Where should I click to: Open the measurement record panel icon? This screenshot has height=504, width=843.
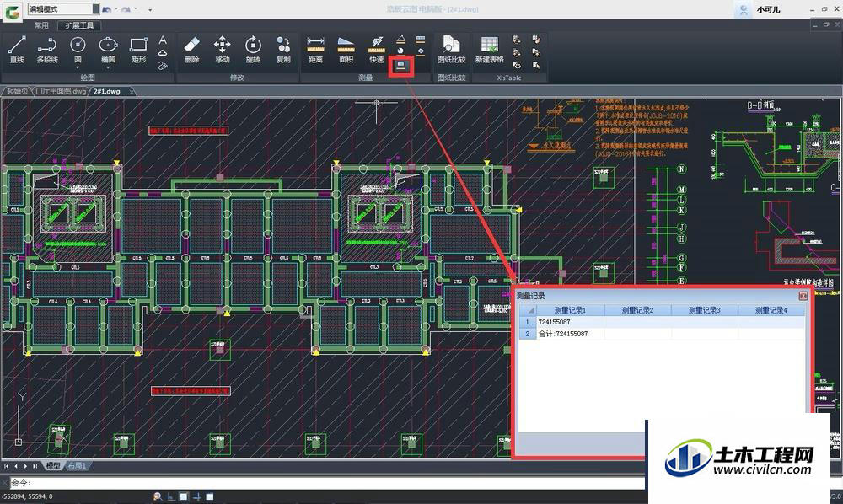401,66
